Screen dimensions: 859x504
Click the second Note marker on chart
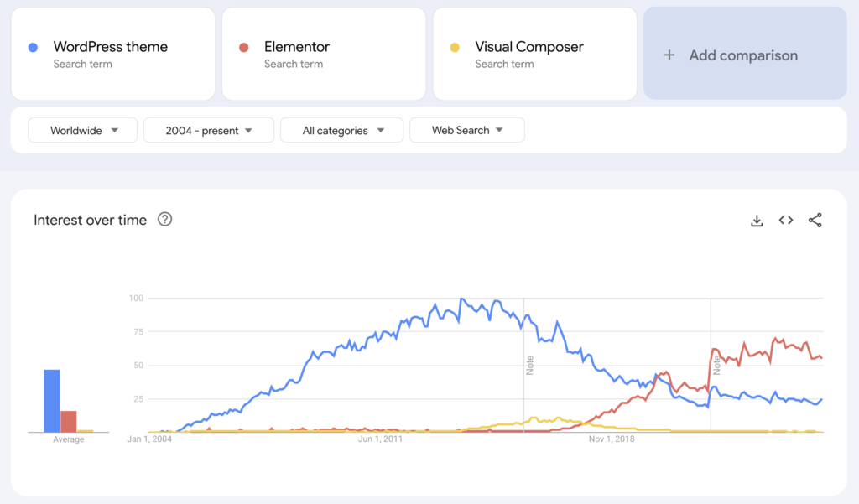click(717, 365)
